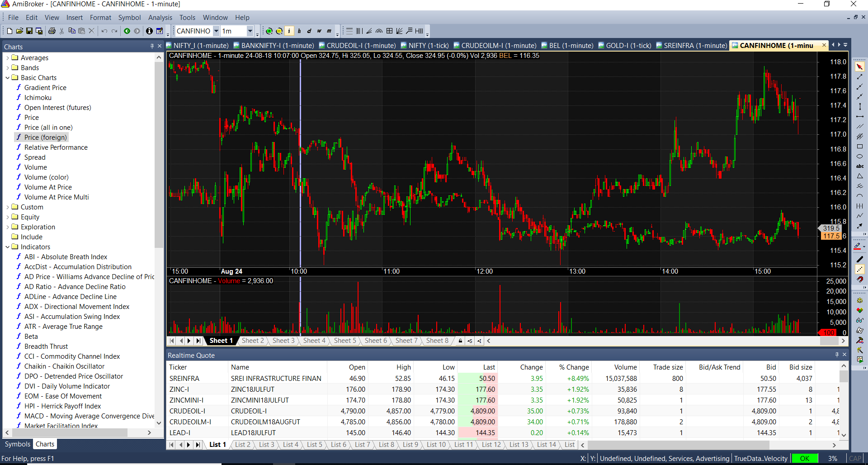
Task: Open the drawing color picker dropdown arrow
Action: [864, 247]
